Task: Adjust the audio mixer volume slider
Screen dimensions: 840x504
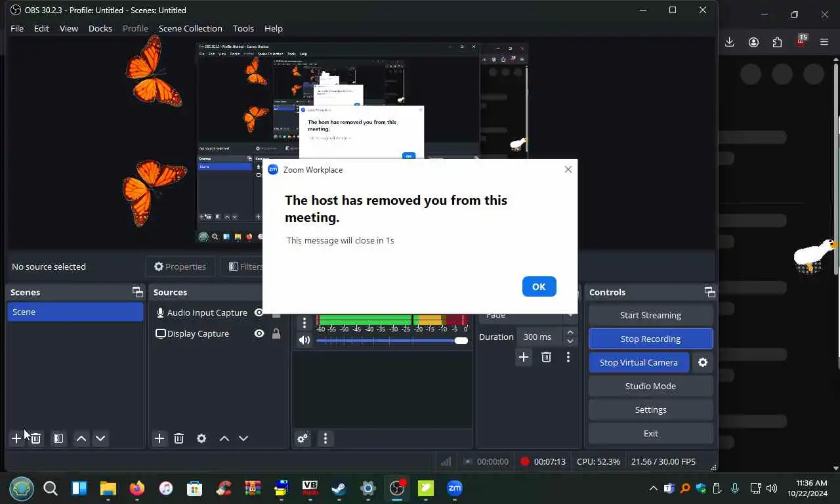Action: point(392,341)
